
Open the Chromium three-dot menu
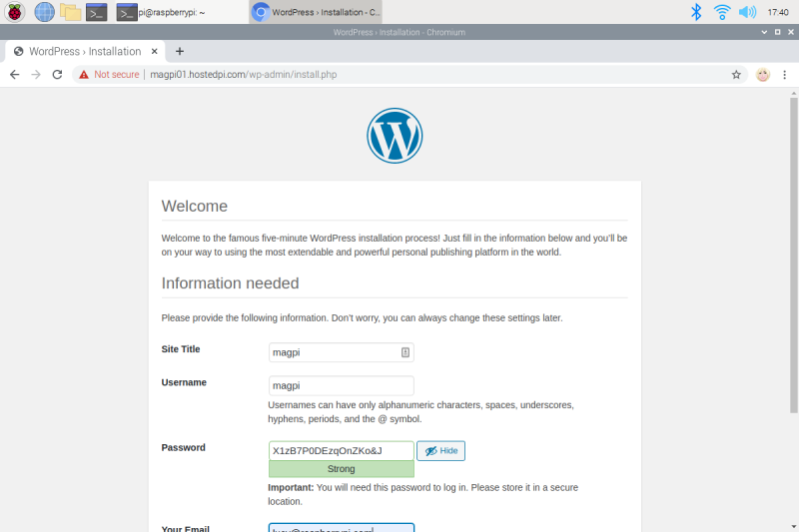click(785, 75)
